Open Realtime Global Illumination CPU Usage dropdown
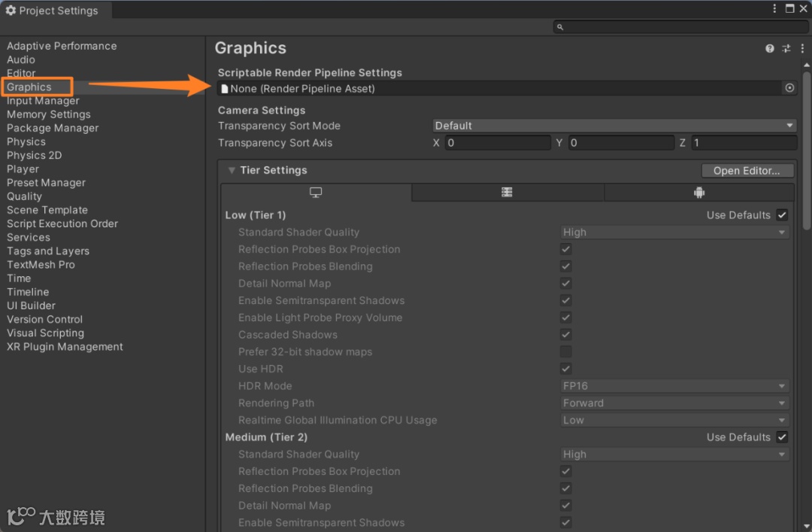This screenshot has height=532, width=812. [x=674, y=421]
